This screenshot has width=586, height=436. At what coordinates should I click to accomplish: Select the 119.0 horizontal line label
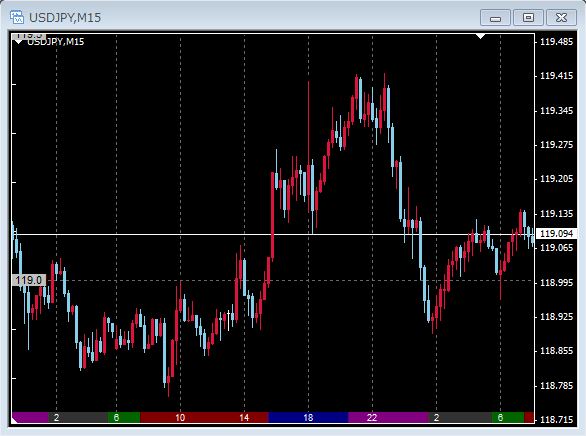[29, 280]
